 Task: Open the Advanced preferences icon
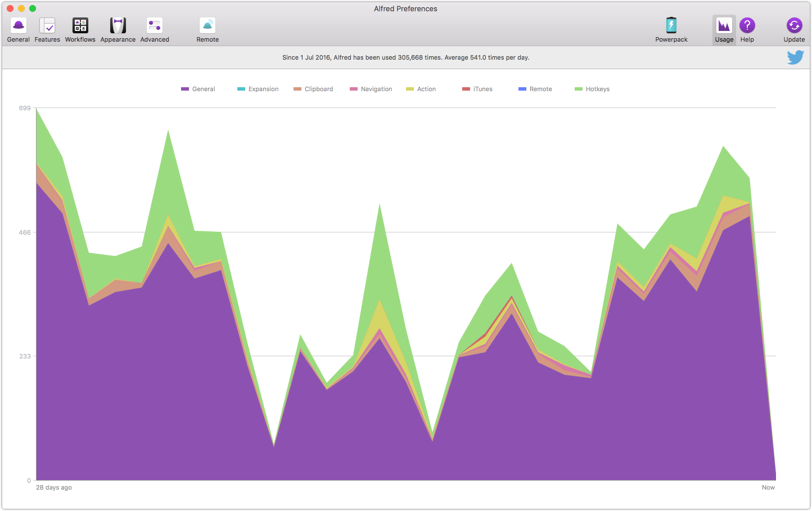(155, 25)
